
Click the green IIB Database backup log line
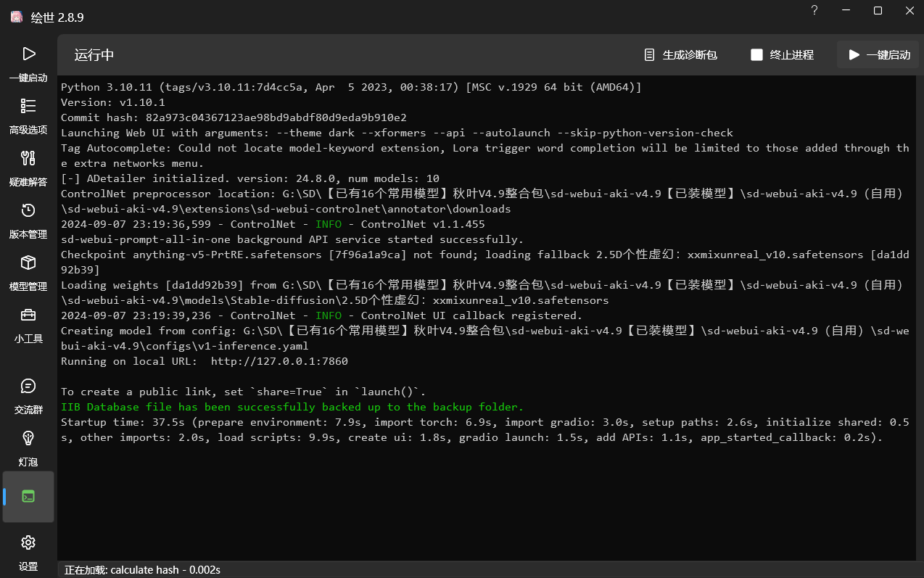click(292, 407)
